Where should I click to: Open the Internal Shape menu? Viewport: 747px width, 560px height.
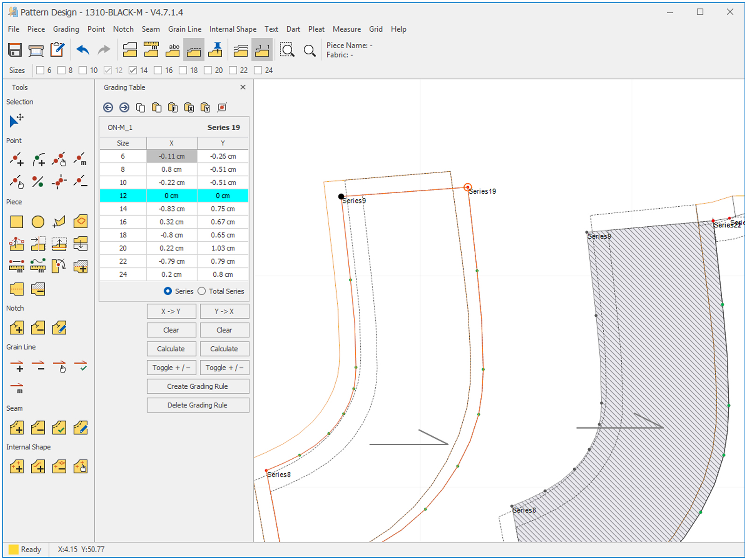coord(233,29)
